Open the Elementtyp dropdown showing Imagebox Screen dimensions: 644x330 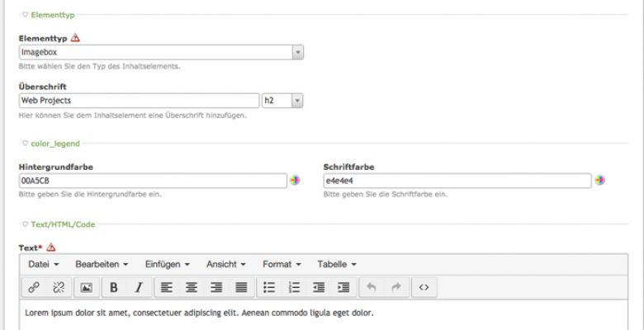(161, 52)
